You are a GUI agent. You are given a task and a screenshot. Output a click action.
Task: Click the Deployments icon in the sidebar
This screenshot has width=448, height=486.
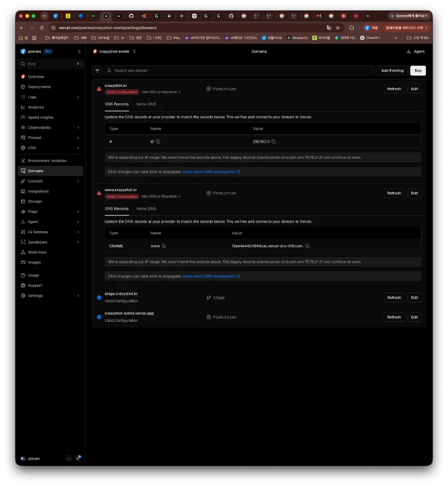[23, 87]
